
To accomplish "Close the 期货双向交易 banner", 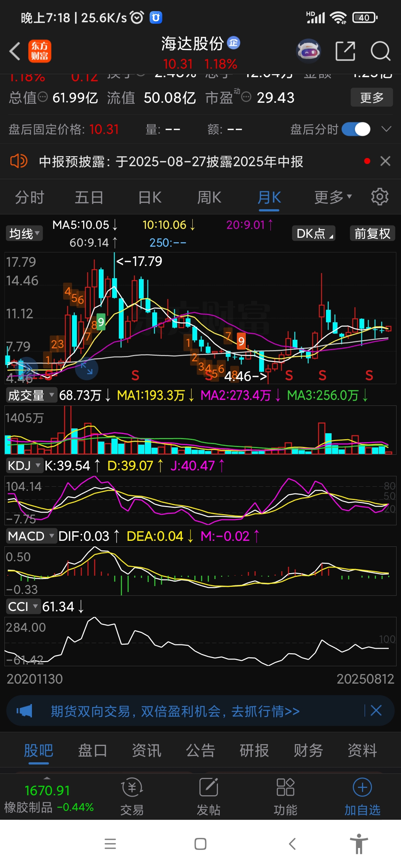I will [376, 710].
